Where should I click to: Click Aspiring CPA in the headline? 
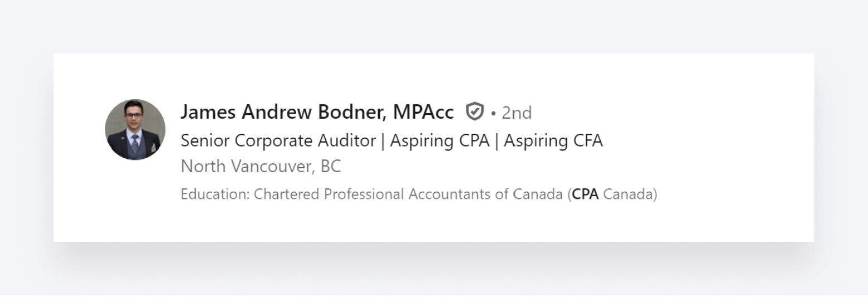[440, 141]
